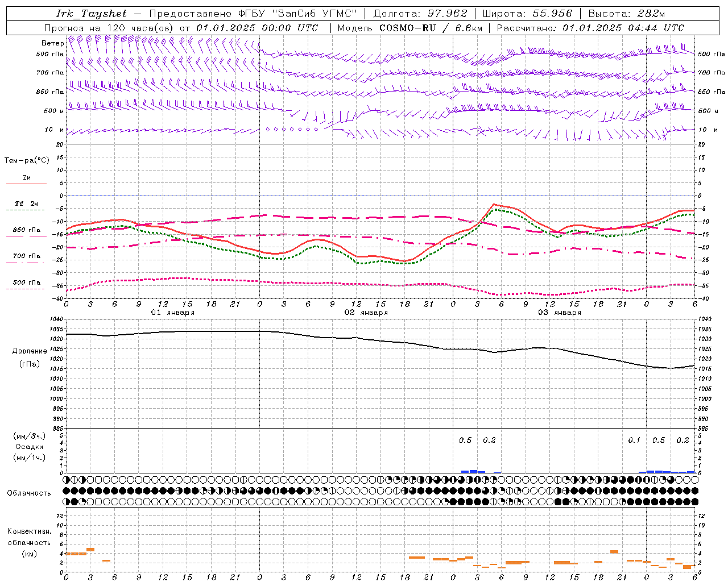Click the (км) unit label for convective cloud
The height and width of the screenshot is (582, 728).
tap(30, 554)
